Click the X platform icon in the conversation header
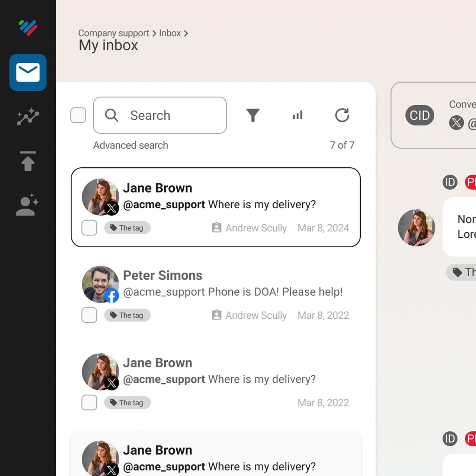Image resolution: width=476 pixels, height=476 pixels. tap(456, 122)
